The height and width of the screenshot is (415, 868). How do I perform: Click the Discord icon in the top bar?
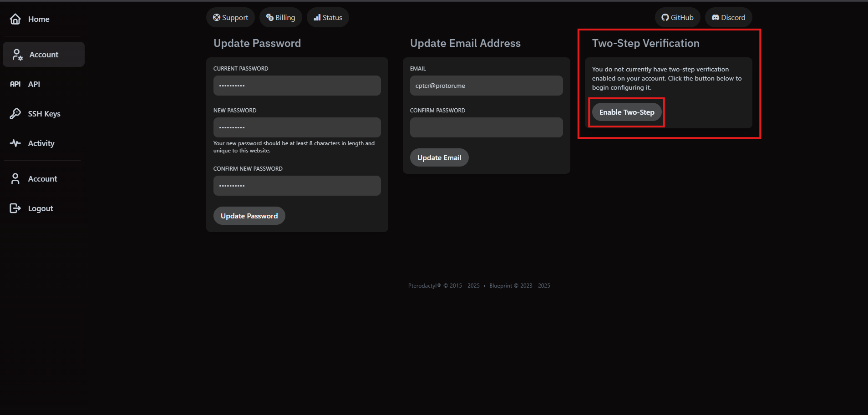(x=716, y=17)
